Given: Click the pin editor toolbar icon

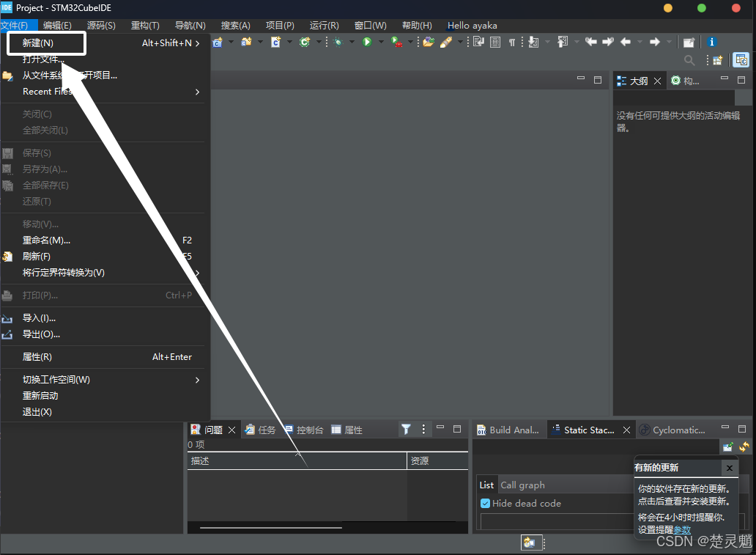Looking at the screenshot, I should click(689, 43).
